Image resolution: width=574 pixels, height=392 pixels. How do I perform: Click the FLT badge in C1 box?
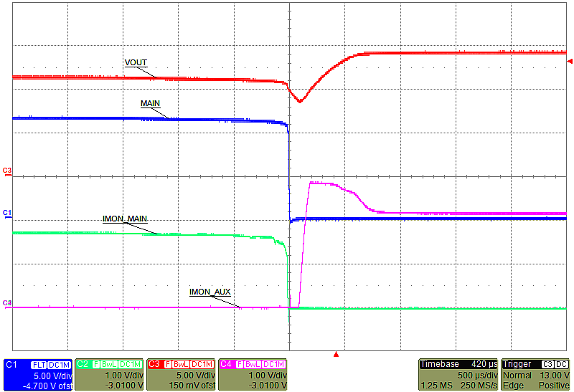coord(39,365)
